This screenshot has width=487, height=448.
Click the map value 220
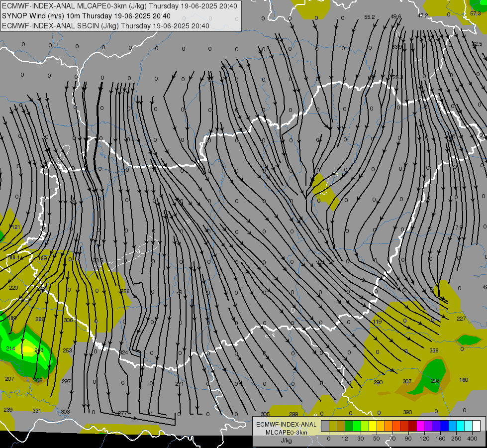click(x=13, y=288)
